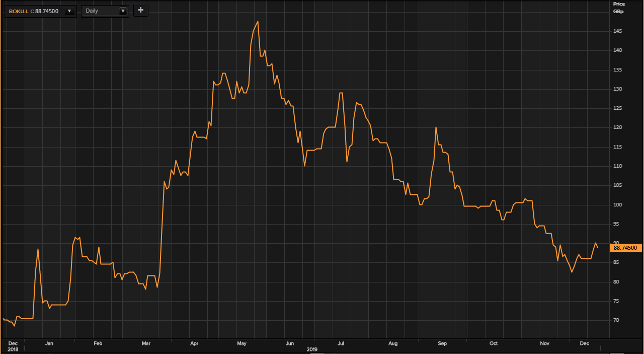Click the Mar label on time axis
This screenshot has height=354, width=644.
coord(146,343)
